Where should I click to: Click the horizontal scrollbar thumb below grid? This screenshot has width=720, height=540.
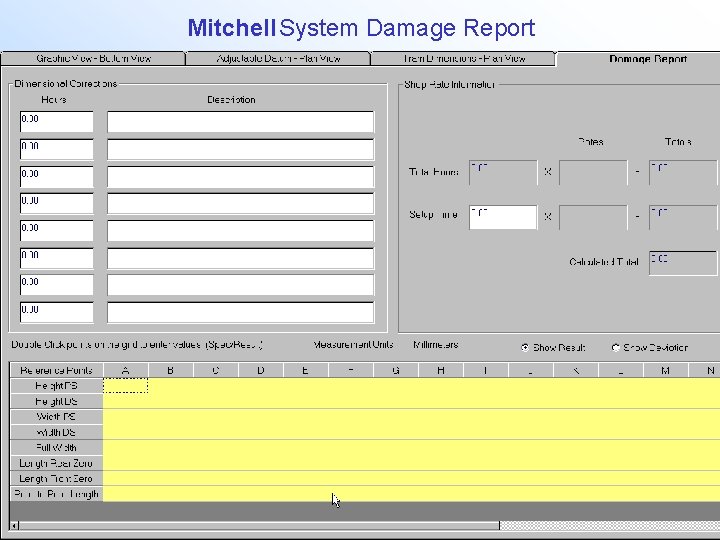point(260,525)
